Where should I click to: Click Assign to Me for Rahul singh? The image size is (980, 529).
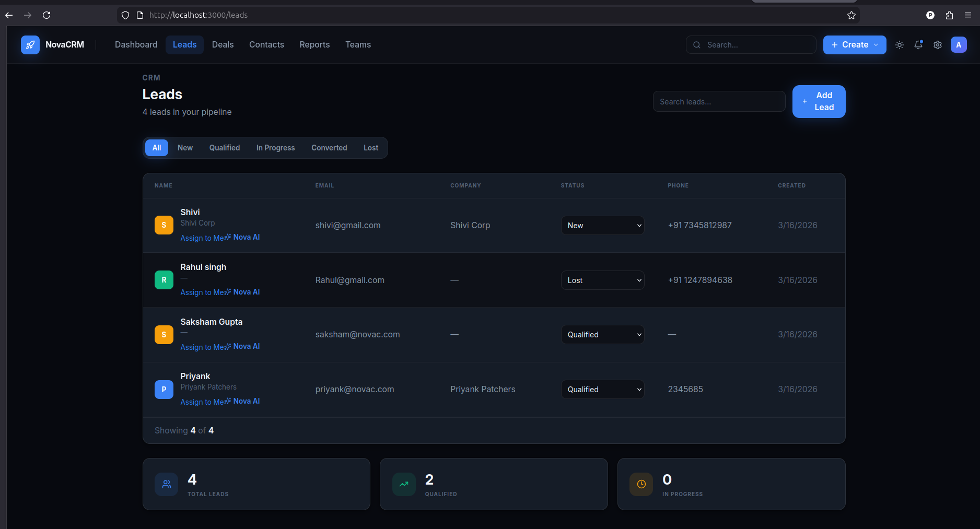click(x=203, y=292)
